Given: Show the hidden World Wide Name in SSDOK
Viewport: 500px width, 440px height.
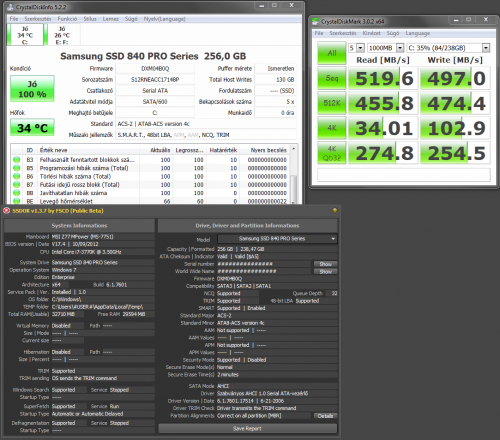Looking at the screenshot, I should click(326, 272).
